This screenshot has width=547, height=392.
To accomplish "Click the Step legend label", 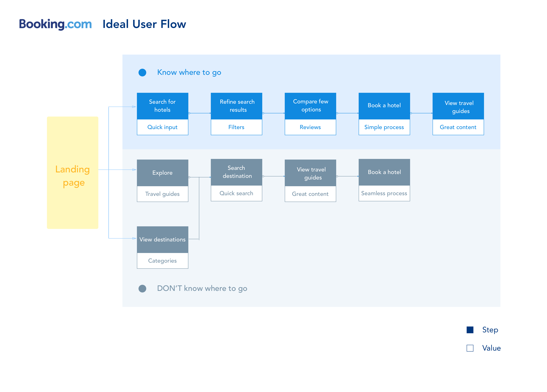I will [490, 330].
